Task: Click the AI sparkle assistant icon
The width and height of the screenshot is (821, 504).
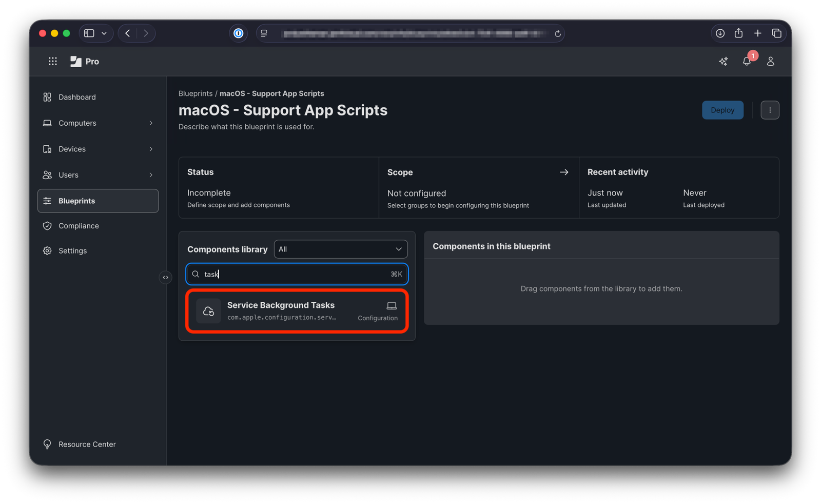Action: point(723,62)
